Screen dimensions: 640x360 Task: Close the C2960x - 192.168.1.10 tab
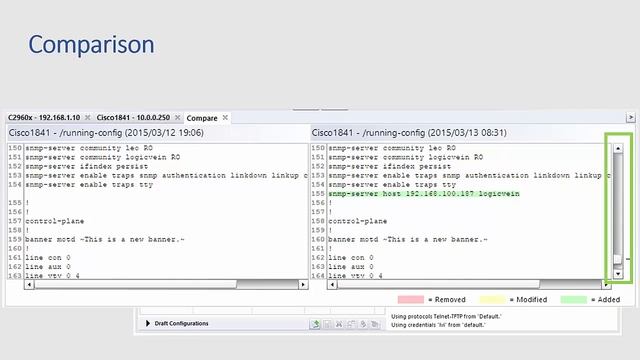coord(87,118)
